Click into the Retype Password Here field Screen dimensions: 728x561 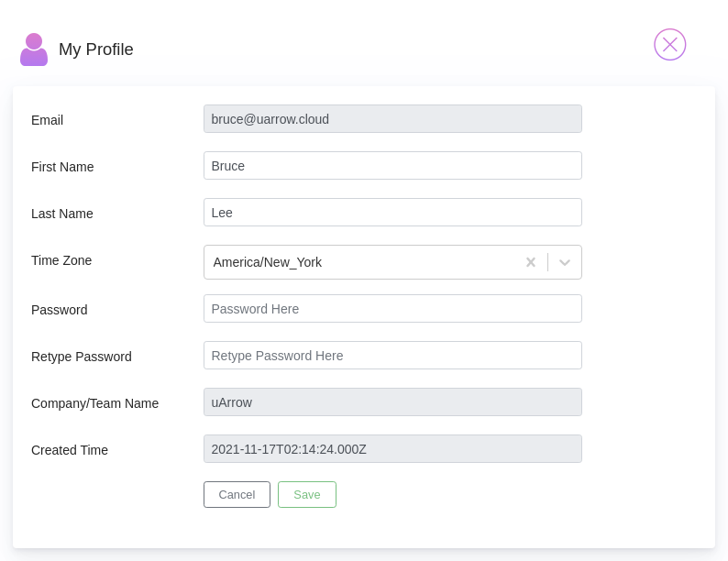pyautogui.click(x=392, y=356)
